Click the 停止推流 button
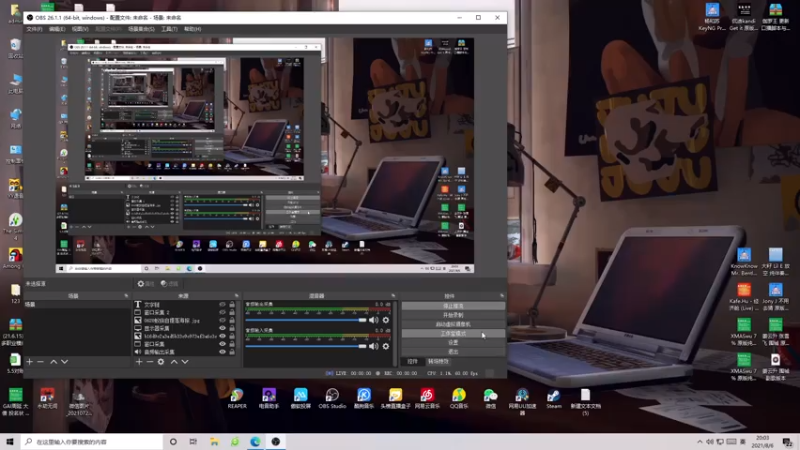The width and height of the screenshot is (800, 450). [453, 306]
